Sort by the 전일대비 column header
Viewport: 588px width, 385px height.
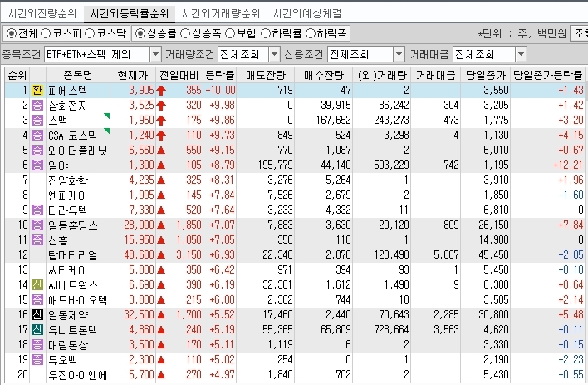179,75
